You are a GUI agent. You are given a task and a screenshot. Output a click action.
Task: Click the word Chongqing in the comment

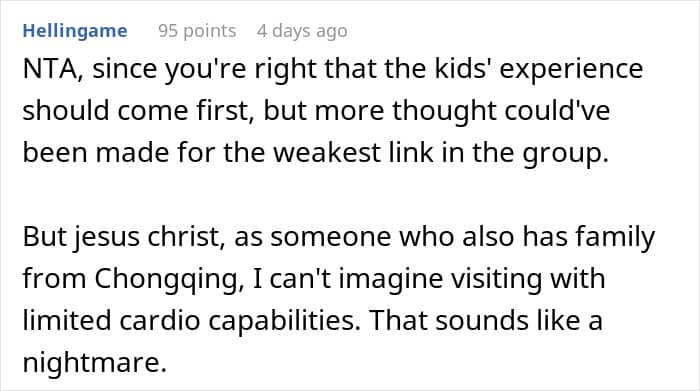165,279
